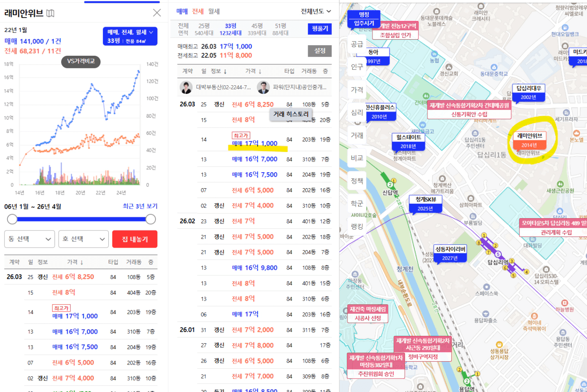This screenshot has width=587, height=392.
Task: Select the 51평 88세대 size option
Action: pos(281,30)
